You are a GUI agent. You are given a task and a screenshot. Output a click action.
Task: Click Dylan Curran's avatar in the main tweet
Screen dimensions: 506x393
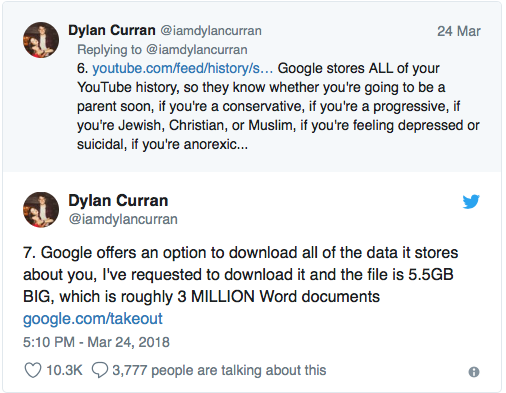(41, 210)
